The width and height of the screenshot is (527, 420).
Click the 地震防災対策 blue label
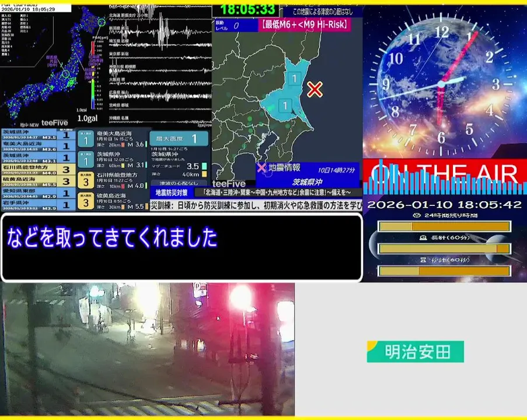click(x=172, y=192)
